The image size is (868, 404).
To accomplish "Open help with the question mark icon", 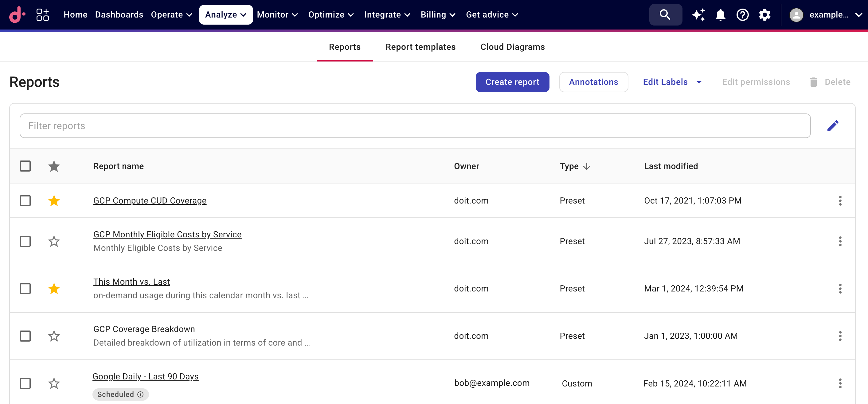I will (x=742, y=14).
